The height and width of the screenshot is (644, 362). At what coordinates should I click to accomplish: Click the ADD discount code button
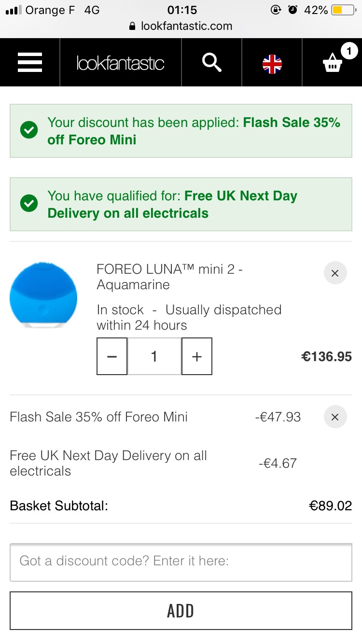click(181, 611)
